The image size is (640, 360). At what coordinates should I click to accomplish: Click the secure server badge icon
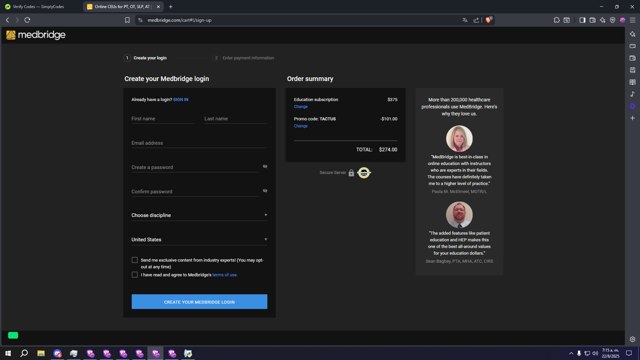364,173
